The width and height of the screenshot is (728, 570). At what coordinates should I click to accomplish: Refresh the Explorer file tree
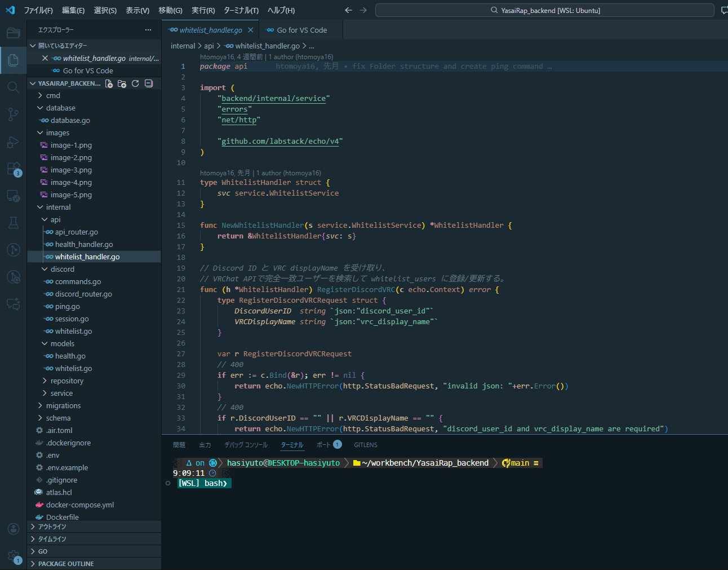coord(135,83)
